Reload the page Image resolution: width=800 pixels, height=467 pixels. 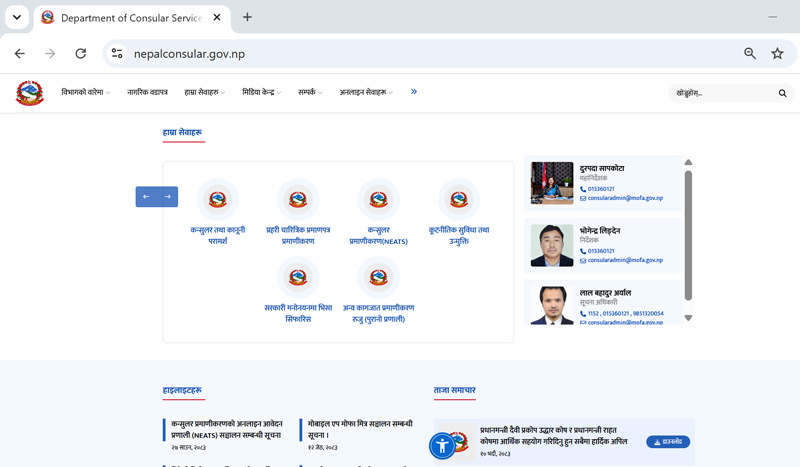pyautogui.click(x=81, y=54)
